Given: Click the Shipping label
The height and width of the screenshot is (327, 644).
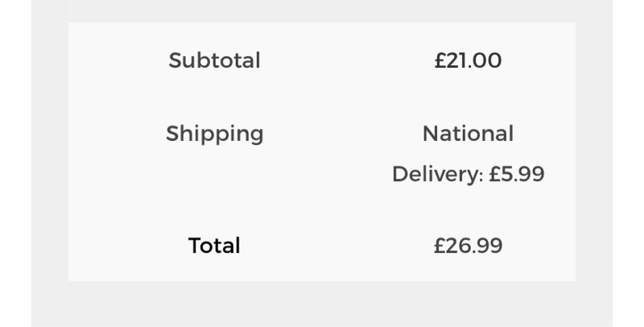Looking at the screenshot, I should pos(214,133).
